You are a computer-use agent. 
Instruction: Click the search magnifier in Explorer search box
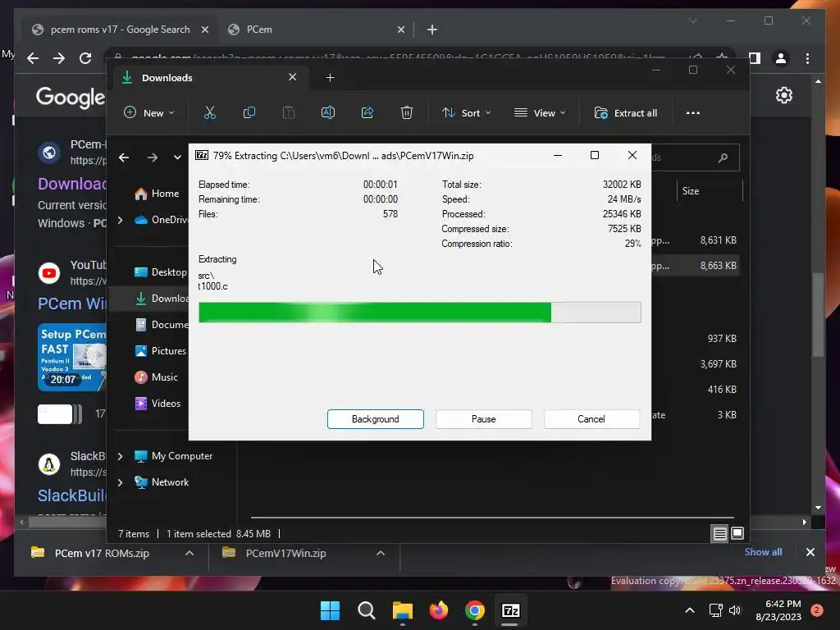723,157
